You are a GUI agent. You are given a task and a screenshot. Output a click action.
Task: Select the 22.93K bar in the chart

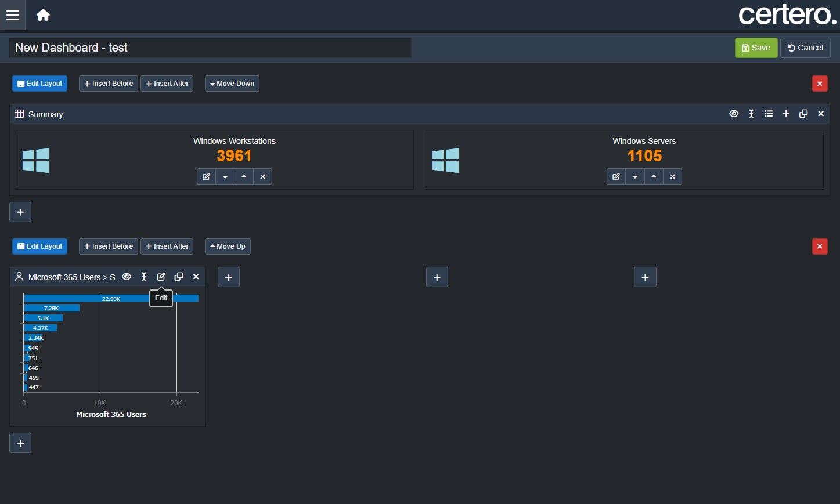111,298
